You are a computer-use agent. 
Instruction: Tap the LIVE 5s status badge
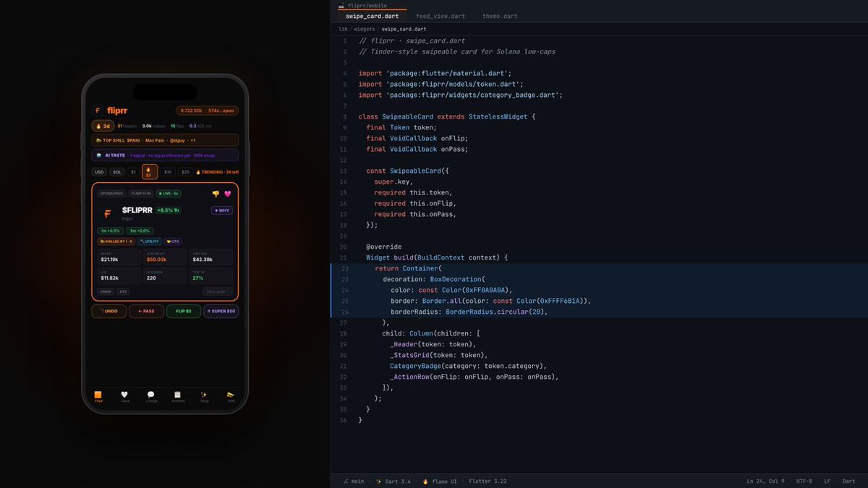click(167, 194)
